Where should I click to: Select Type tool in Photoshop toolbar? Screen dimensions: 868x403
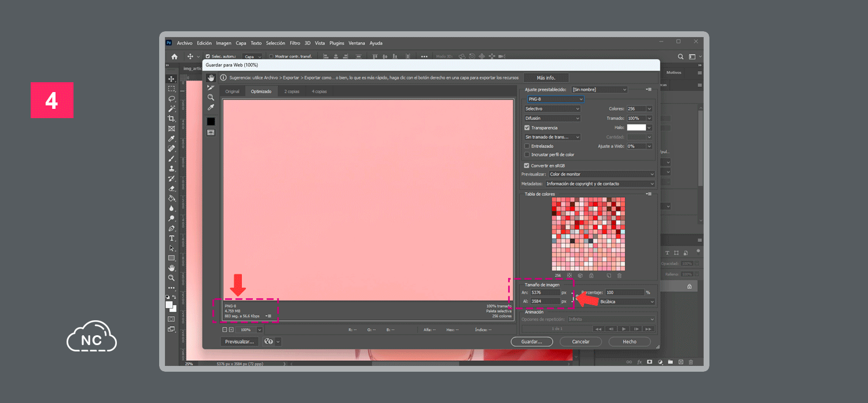pos(171,238)
